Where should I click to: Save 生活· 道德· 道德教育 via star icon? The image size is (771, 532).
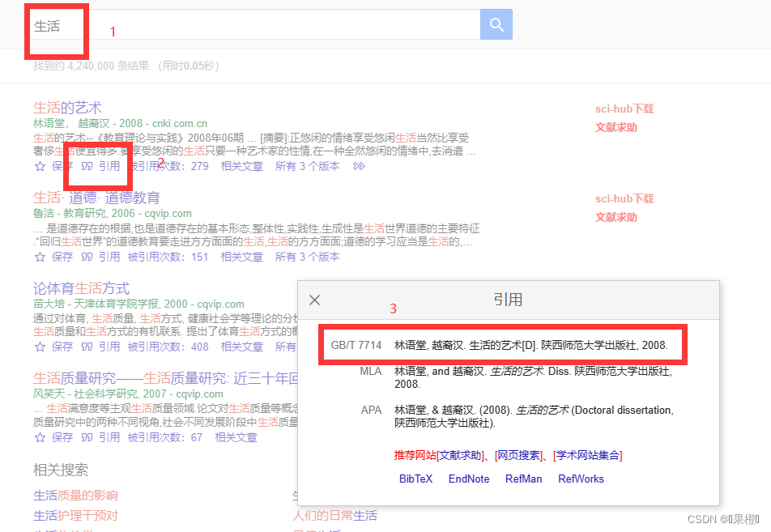pyautogui.click(x=40, y=256)
